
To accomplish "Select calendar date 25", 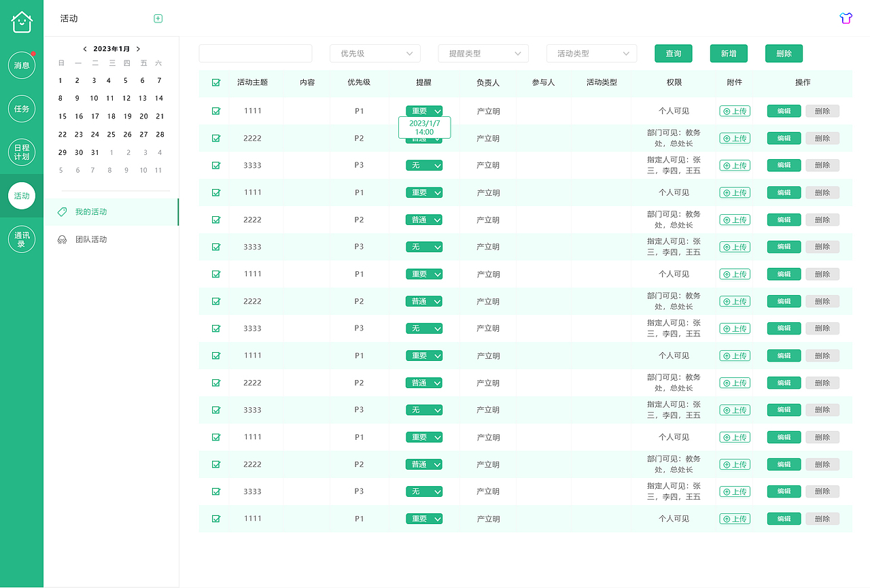I will point(111,135).
